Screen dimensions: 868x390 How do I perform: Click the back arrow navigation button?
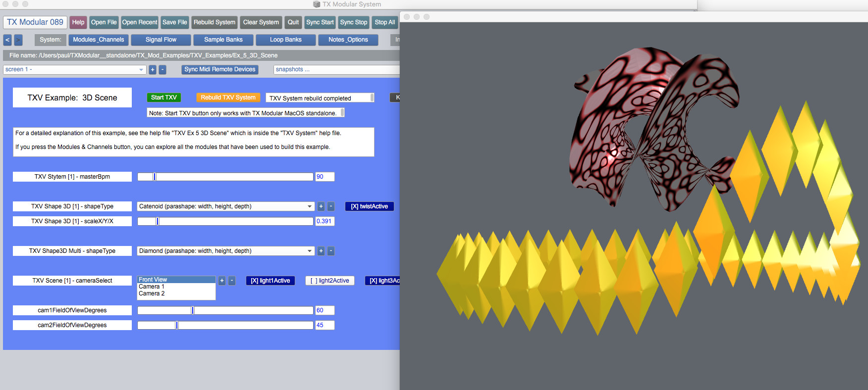click(7, 40)
